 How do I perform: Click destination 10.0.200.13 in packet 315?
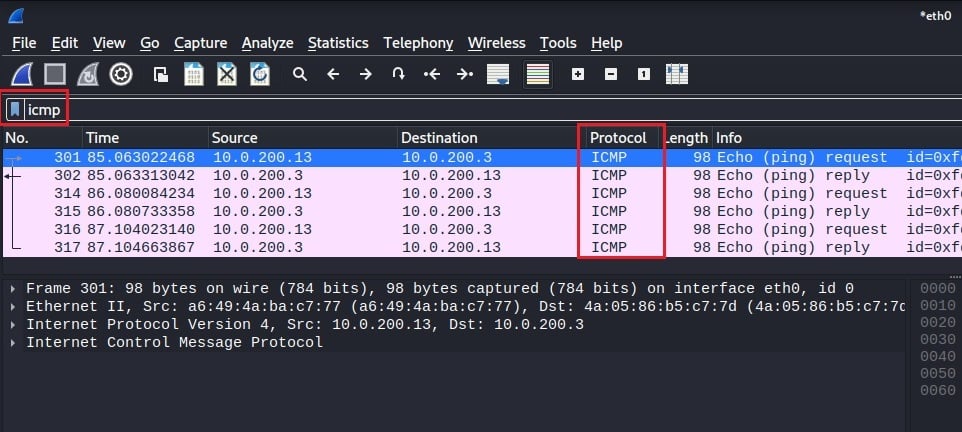point(451,212)
